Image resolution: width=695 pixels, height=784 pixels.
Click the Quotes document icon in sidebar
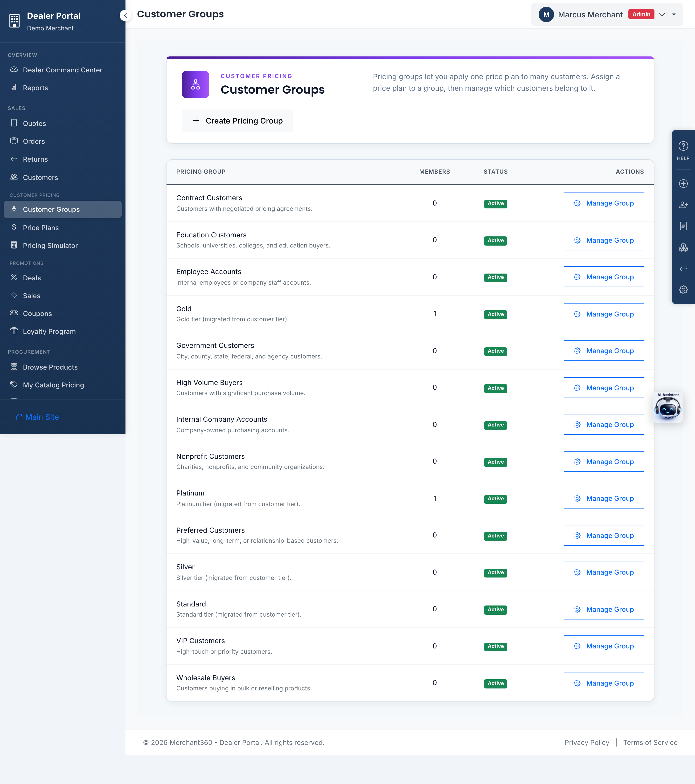(14, 123)
